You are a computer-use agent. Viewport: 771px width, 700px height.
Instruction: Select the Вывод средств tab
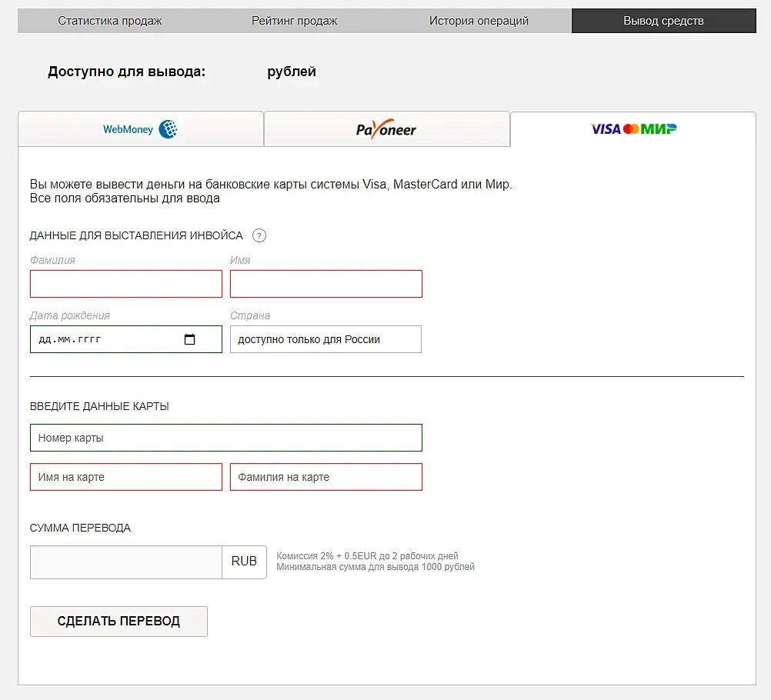(x=663, y=21)
